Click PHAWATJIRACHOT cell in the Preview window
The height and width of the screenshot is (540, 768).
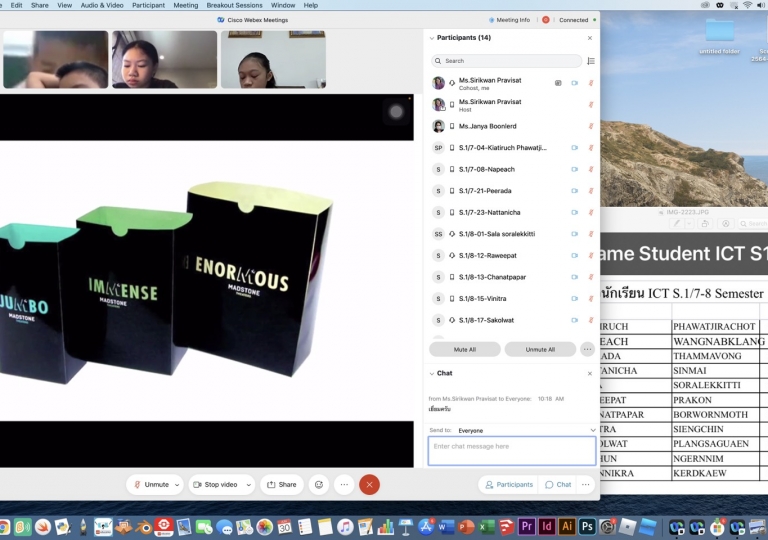click(715, 326)
